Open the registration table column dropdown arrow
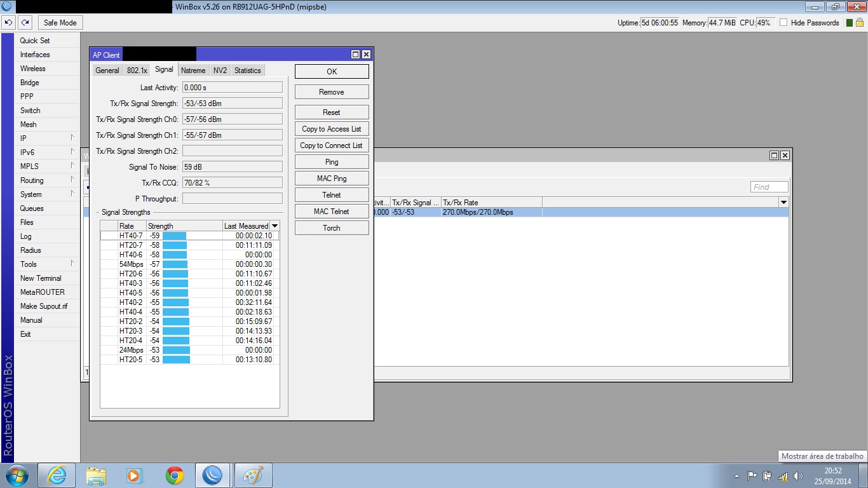868x488 pixels. click(783, 202)
